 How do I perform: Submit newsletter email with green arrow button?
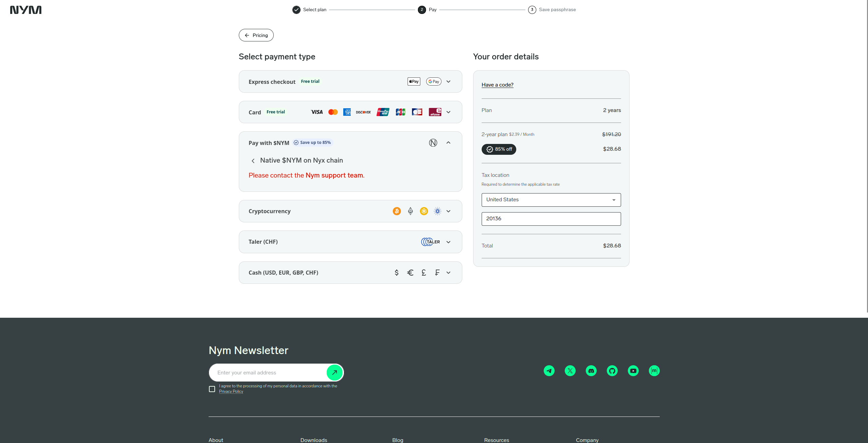[x=334, y=372]
